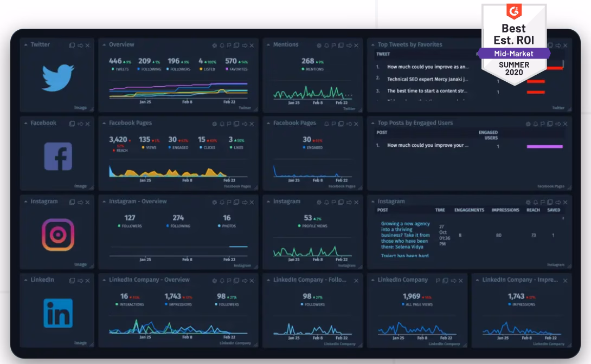Open settings gear on Top Posts by Engaged Users

point(528,124)
